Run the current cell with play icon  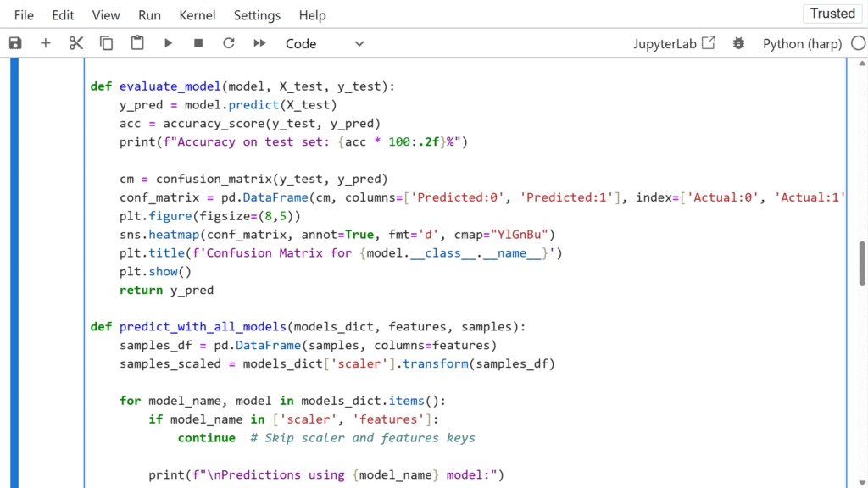[168, 42]
